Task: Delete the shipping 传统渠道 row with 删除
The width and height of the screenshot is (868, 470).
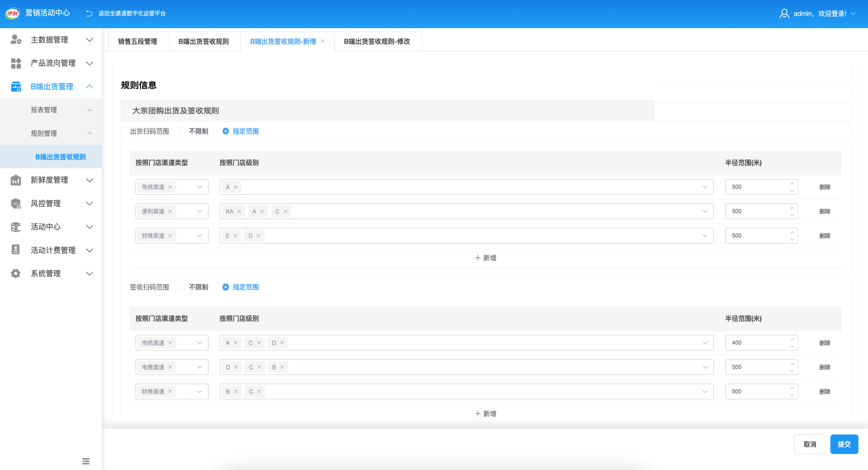Action: [x=825, y=187]
